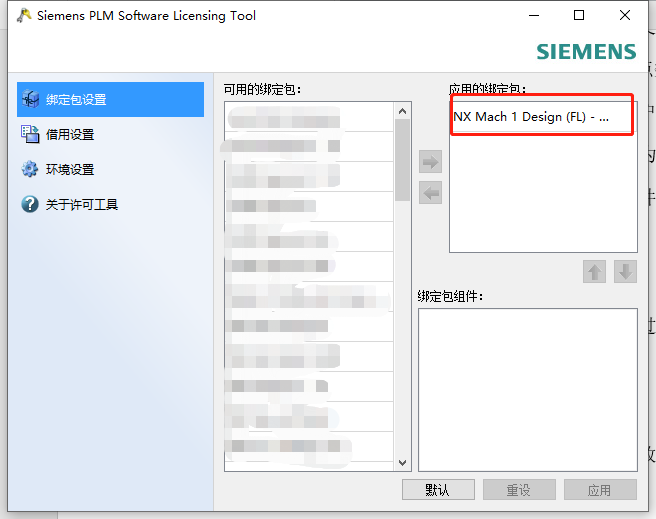Click the 默认 default button
This screenshot has height=519, width=656.
coord(438,490)
